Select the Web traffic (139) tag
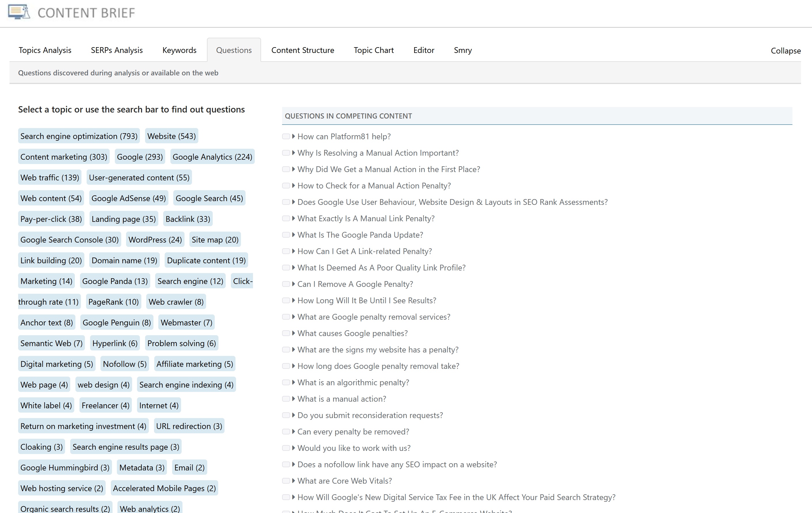 (x=50, y=178)
